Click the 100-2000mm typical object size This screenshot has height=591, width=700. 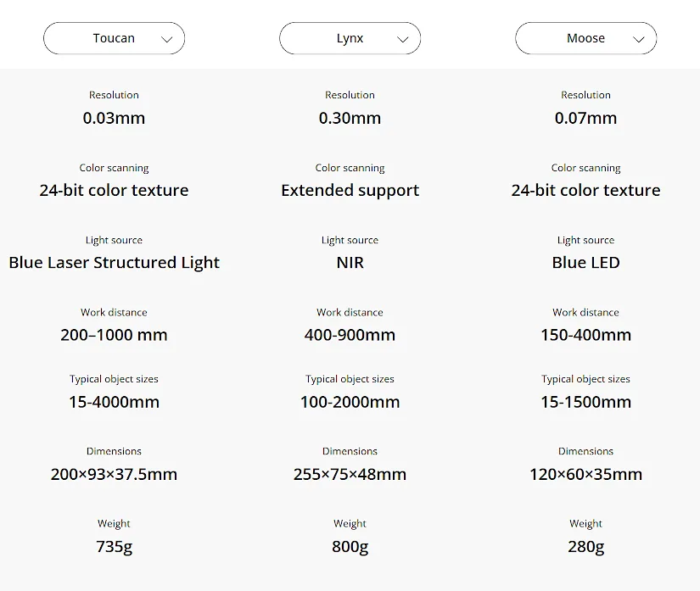tap(350, 402)
